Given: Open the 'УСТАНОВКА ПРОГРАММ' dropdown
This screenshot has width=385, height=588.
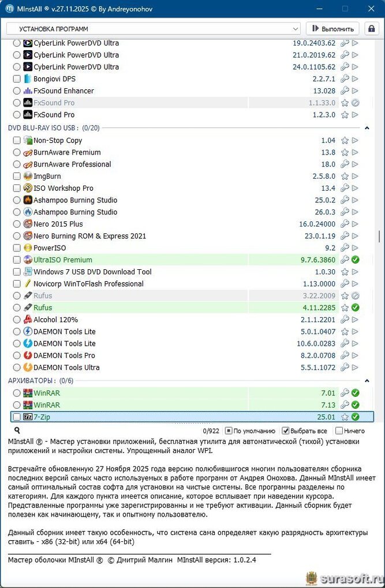Looking at the screenshot, I should click(x=153, y=29).
